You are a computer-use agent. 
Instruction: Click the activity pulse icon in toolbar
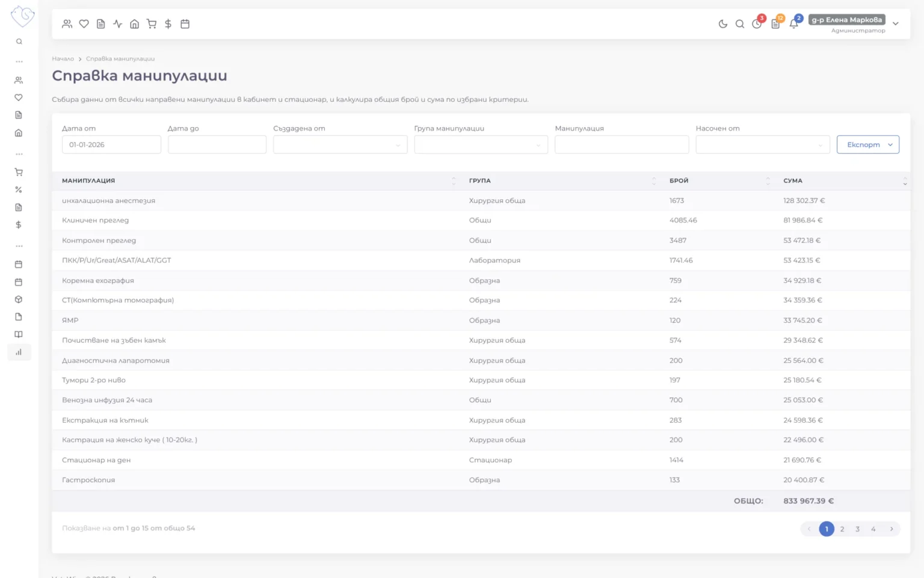118,24
